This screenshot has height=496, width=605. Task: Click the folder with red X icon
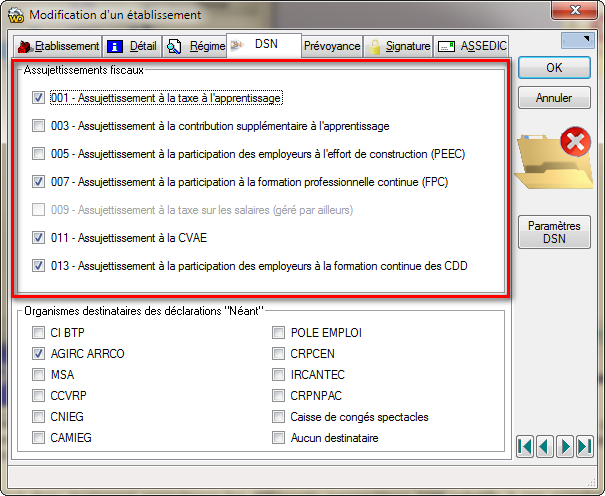(x=553, y=157)
